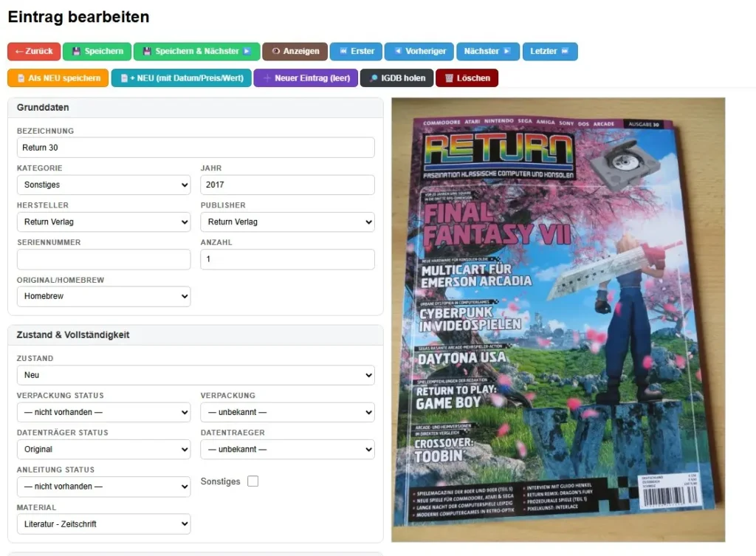Open the Zustand dropdown showing Neu
The width and height of the screenshot is (756, 556).
pyautogui.click(x=196, y=375)
